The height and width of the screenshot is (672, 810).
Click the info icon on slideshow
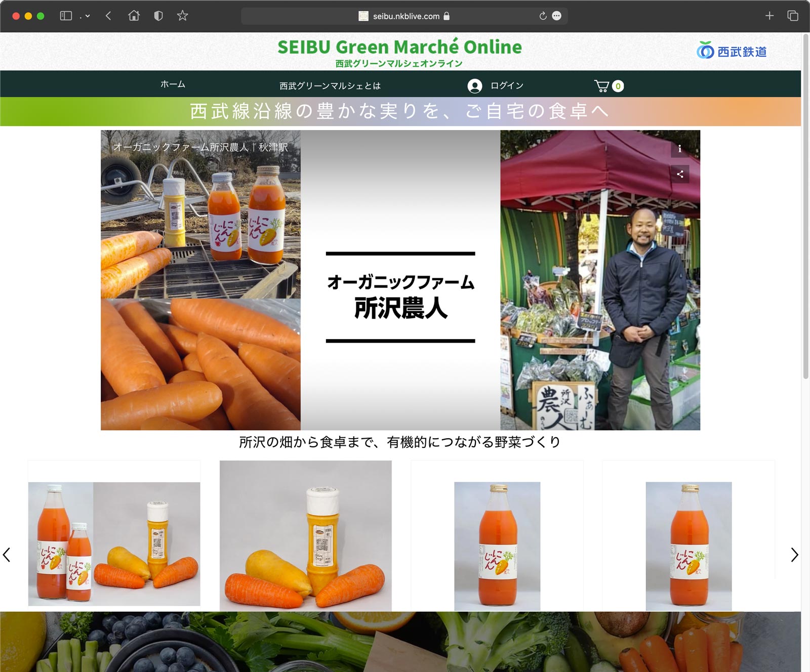tap(679, 149)
